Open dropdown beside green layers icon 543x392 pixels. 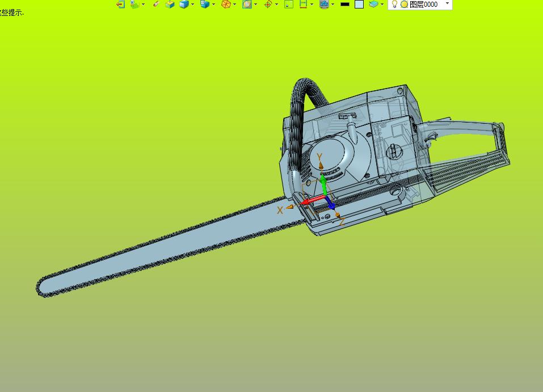point(143,5)
